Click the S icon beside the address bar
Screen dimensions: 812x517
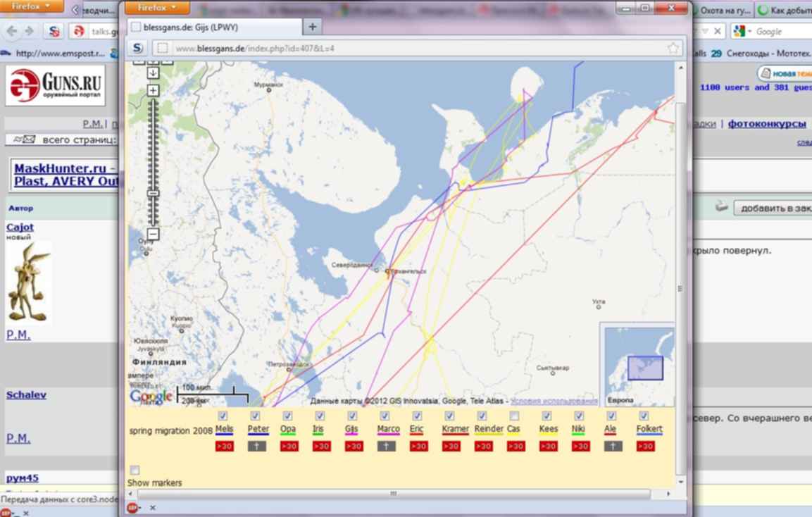[138, 49]
